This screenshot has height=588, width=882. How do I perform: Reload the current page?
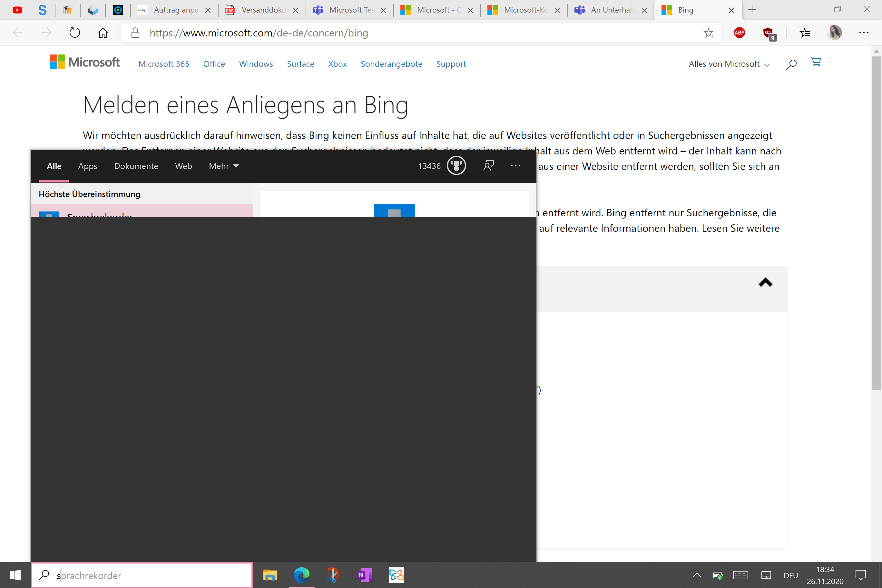pos(74,33)
